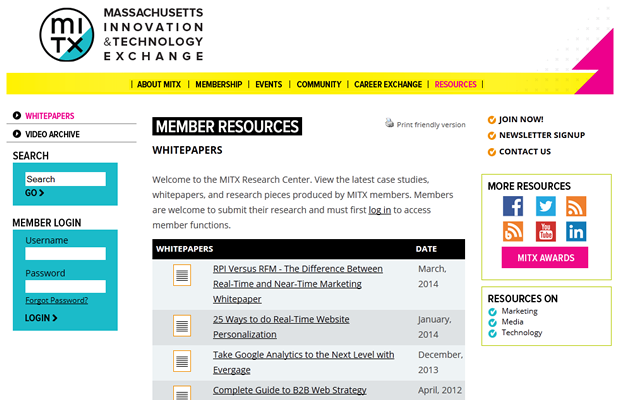Open the Facebook icon in More Resources
This screenshot has height=400, width=620.
[513, 206]
